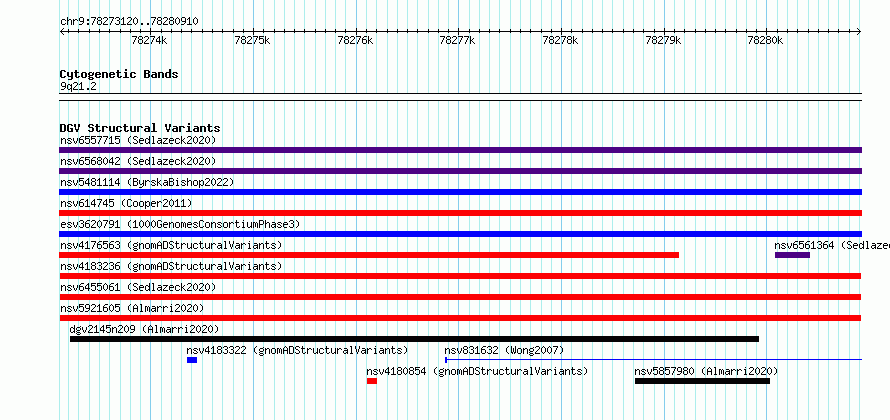Click nsv4183236 (gnomADStructuralVariants) label
This screenshot has width=890, height=420.
coord(171,266)
